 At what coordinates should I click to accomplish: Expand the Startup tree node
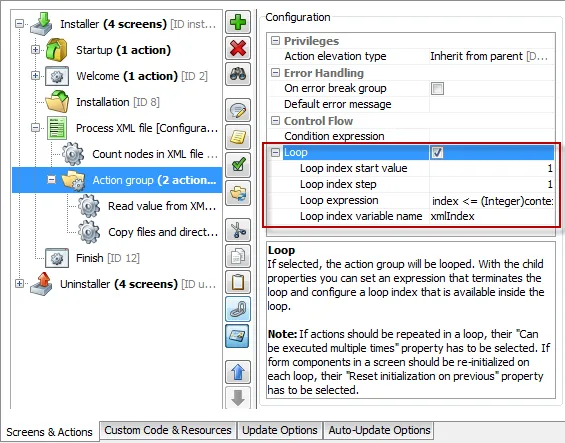[x=35, y=49]
